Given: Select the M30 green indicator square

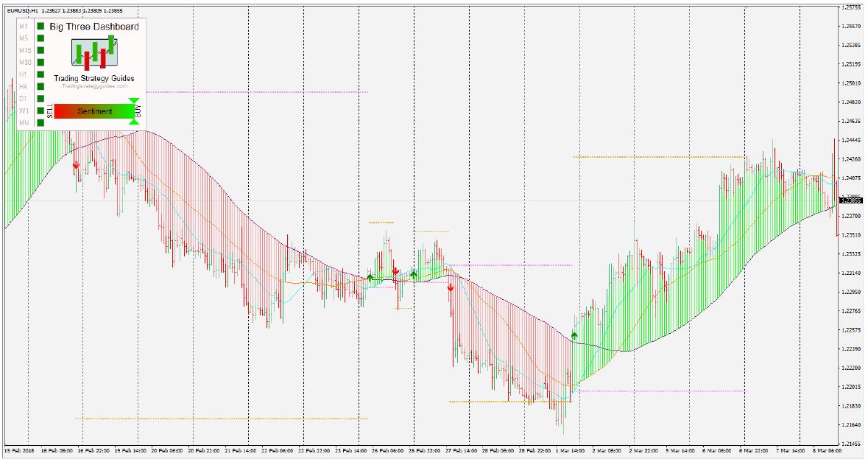Looking at the screenshot, I should pos(40,63).
